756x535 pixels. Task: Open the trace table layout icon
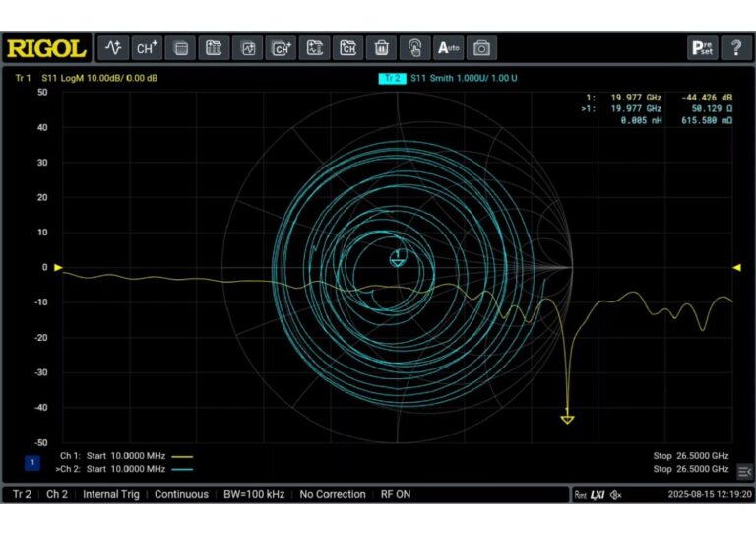pos(214,48)
